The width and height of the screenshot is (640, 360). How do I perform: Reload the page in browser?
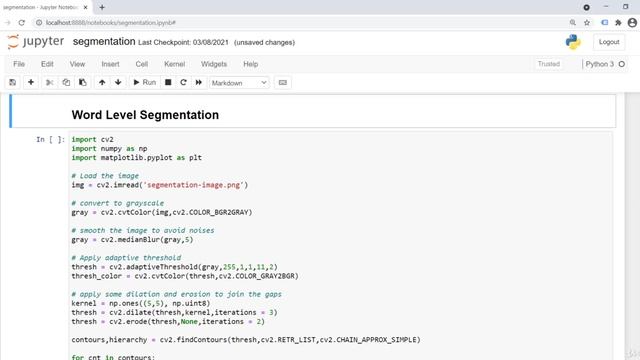(x=22, y=23)
